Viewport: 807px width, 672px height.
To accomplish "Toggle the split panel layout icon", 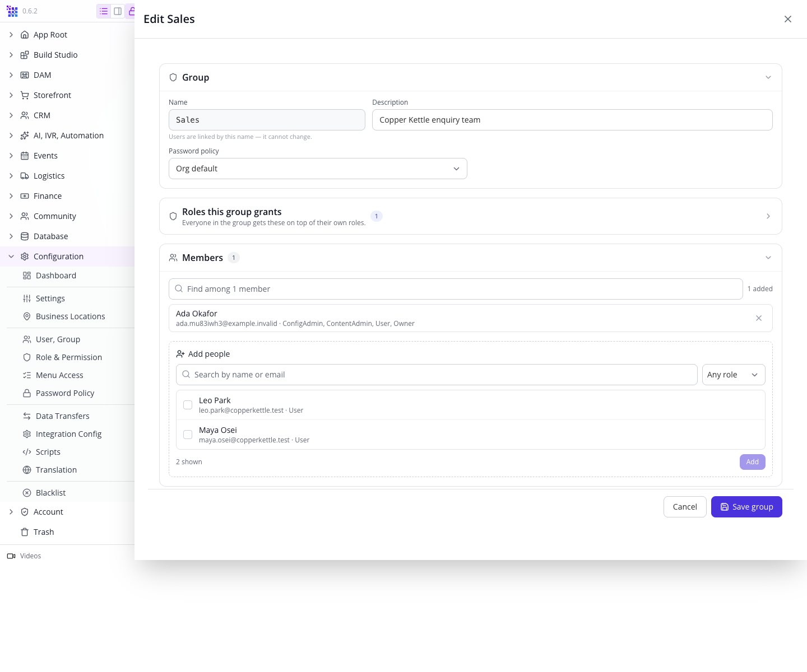I will (118, 11).
